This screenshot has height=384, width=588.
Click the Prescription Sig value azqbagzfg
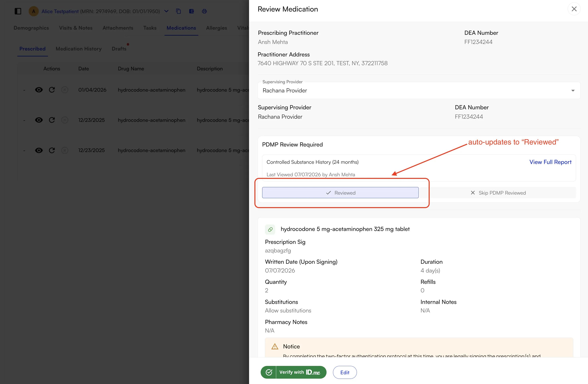pos(278,250)
